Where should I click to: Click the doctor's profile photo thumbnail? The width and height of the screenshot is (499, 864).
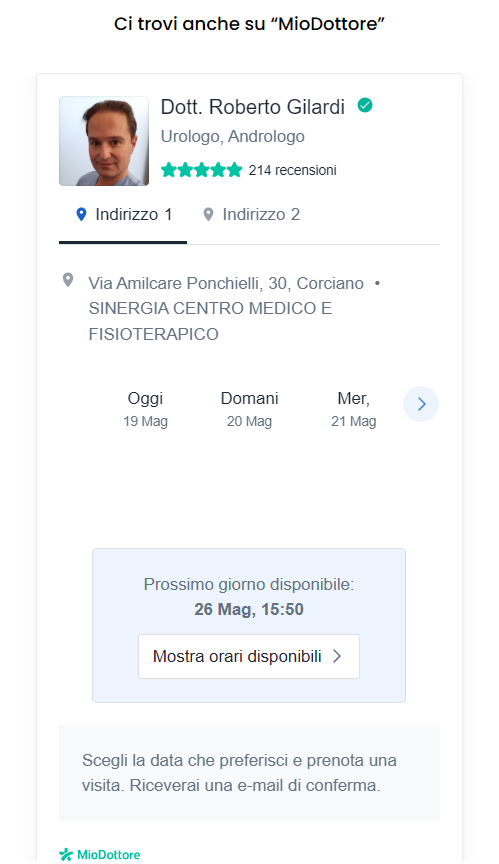click(104, 141)
